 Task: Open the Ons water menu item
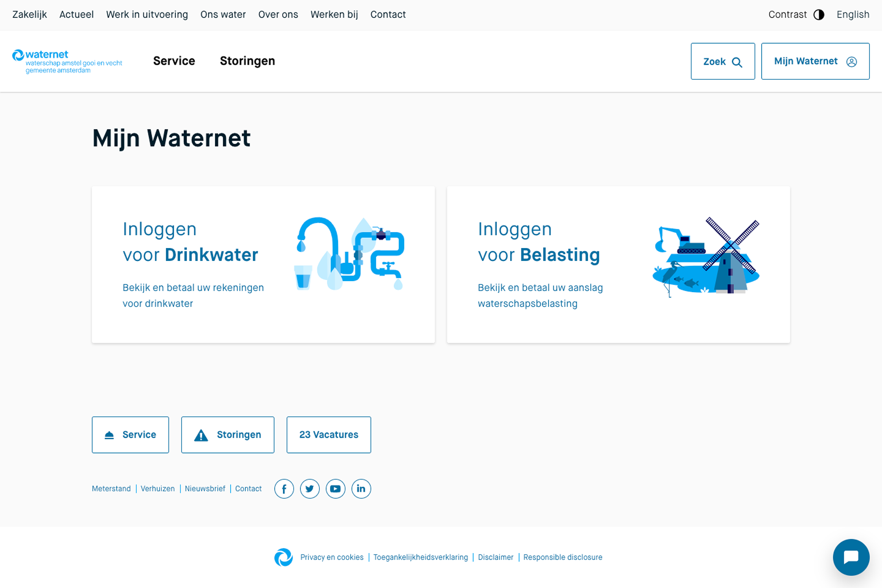coord(223,15)
